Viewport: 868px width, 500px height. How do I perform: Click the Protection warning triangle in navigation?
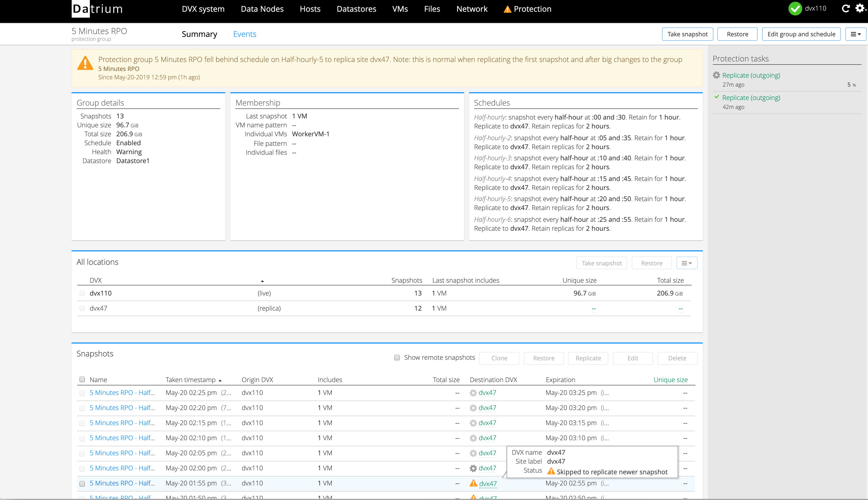(x=507, y=9)
